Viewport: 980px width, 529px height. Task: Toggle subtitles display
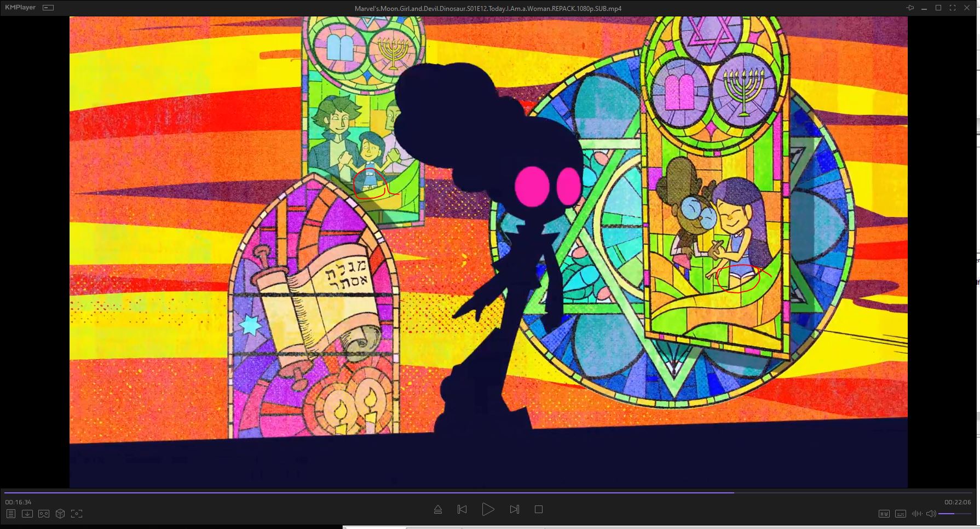[x=900, y=514]
